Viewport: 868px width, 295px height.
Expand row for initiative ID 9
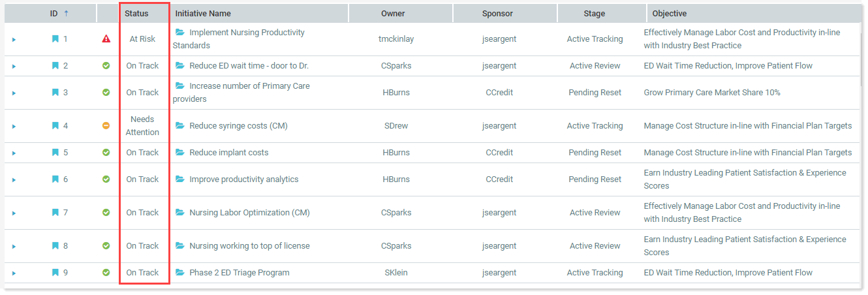coord(14,273)
